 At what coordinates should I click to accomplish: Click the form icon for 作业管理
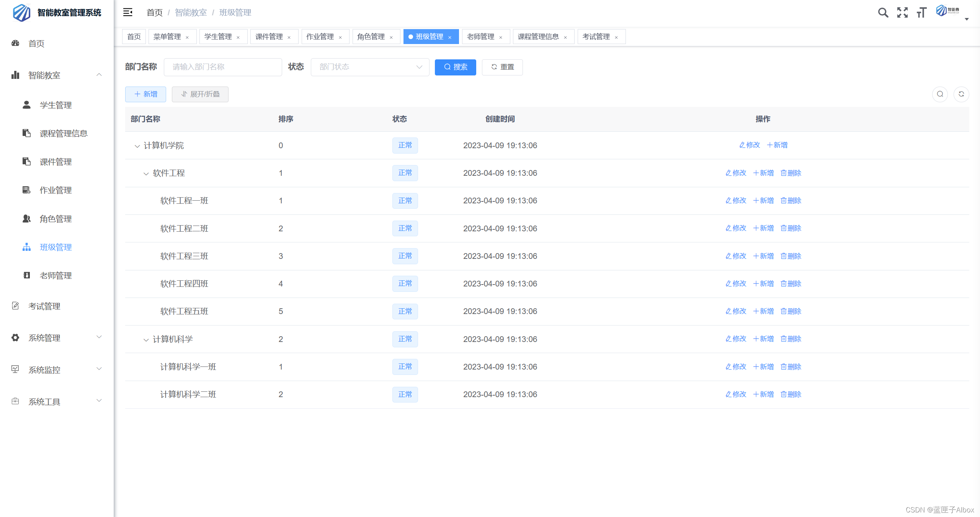26,190
